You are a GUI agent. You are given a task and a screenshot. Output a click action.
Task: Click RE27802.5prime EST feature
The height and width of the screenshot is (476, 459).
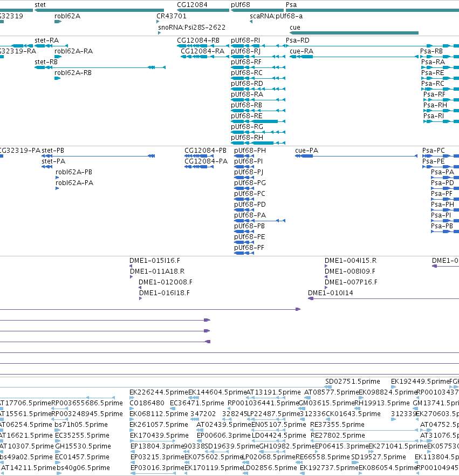(365, 441)
